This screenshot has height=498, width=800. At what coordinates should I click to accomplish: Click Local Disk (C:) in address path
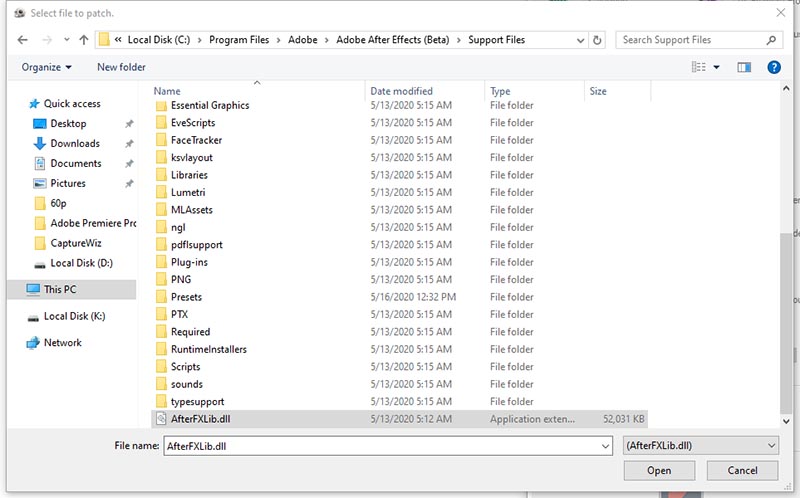159,40
